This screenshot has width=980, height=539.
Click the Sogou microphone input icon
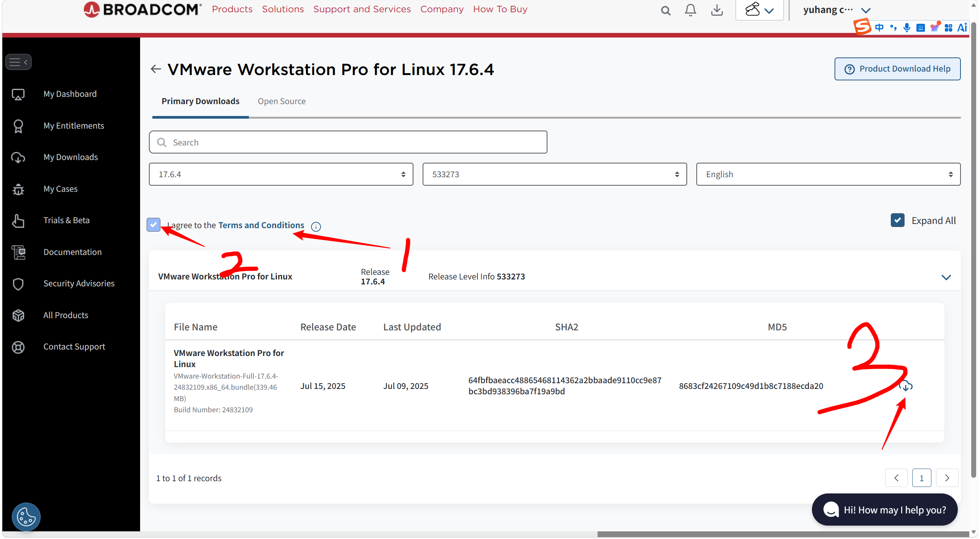click(906, 28)
